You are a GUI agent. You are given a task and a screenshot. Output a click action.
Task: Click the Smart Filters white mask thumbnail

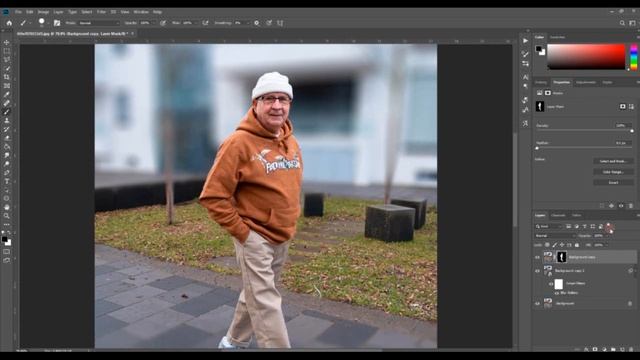point(559,284)
